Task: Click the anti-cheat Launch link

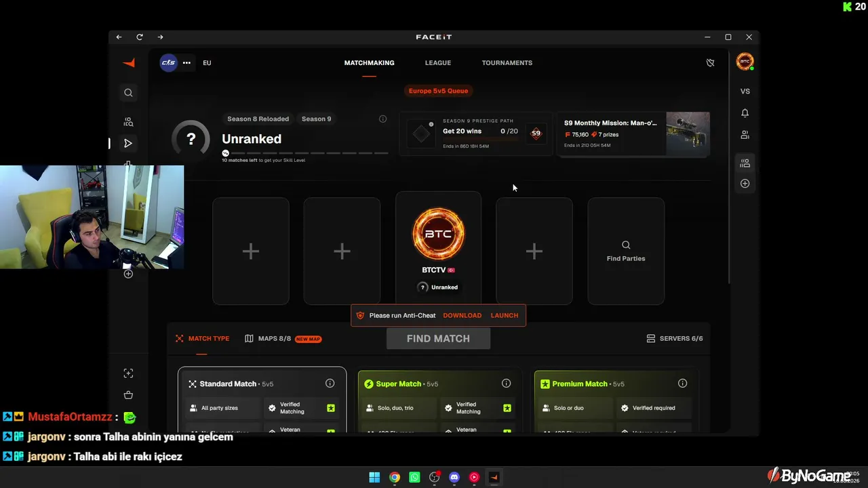Action: [505, 316]
